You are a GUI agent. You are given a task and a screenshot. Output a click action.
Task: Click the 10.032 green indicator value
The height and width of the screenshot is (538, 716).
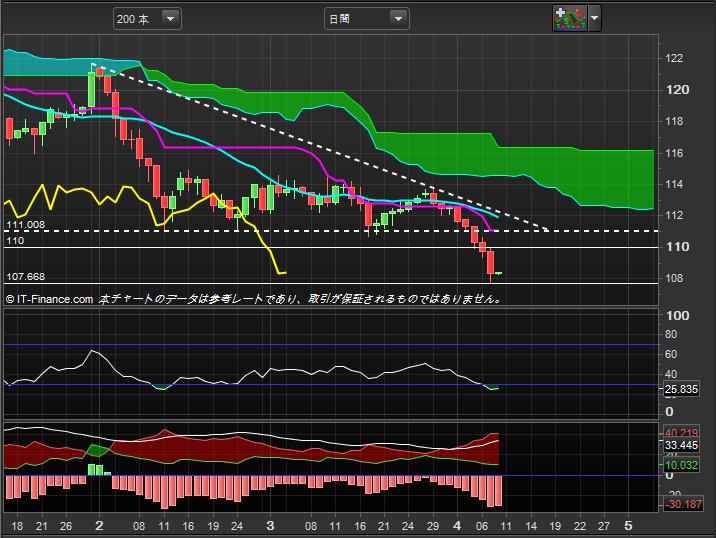(x=681, y=465)
